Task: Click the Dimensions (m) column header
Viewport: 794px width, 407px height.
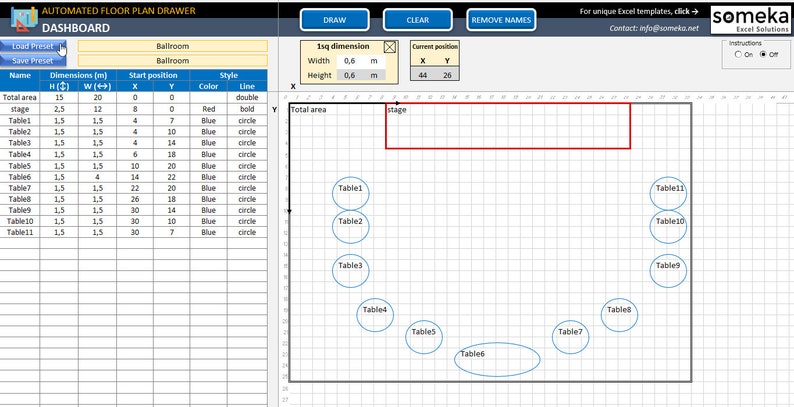Action: pyautogui.click(x=78, y=75)
